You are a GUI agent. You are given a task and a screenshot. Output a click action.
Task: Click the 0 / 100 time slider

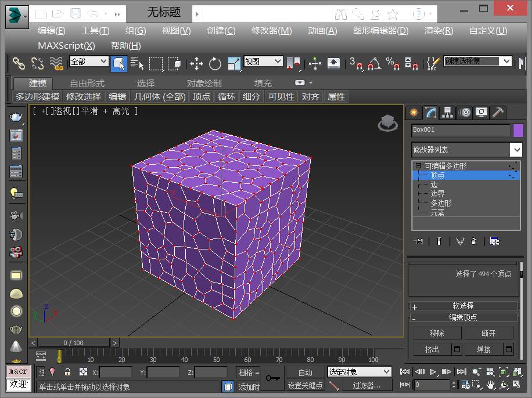[x=74, y=343]
